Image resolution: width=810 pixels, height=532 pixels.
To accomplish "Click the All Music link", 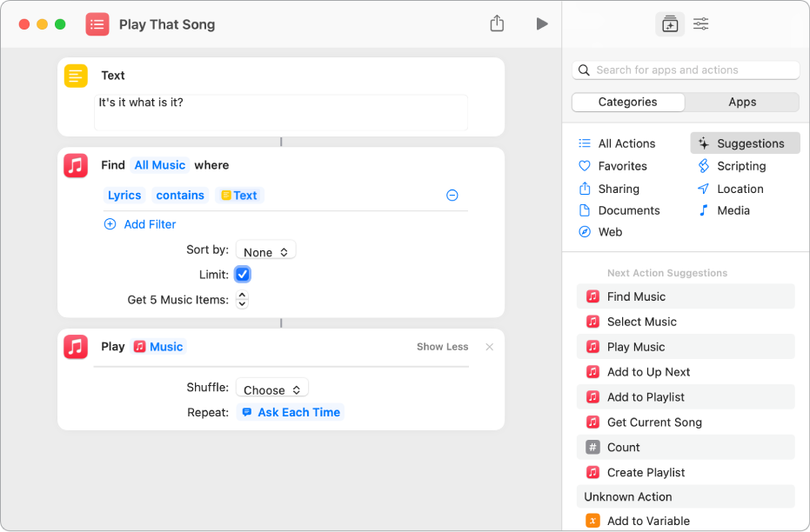I will pos(159,164).
